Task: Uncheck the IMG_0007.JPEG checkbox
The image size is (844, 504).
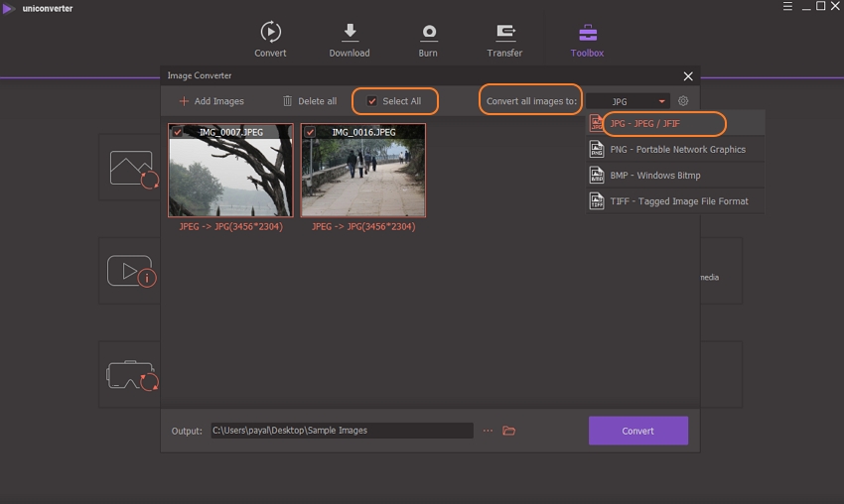Action: click(x=177, y=132)
